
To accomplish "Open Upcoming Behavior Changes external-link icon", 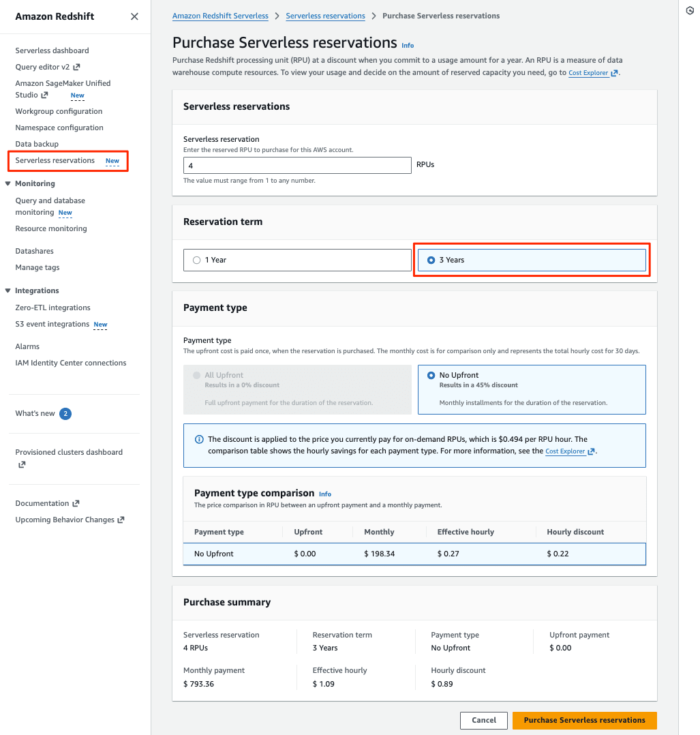I will [x=122, y=520].
